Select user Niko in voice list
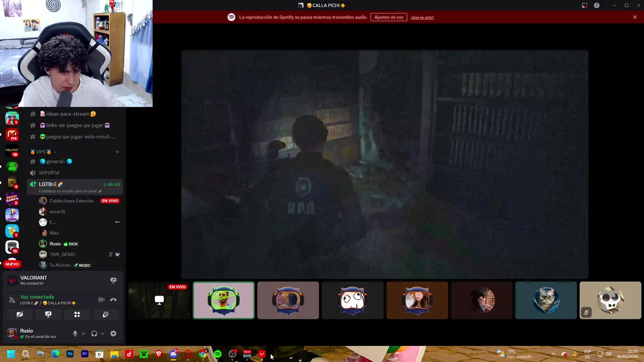This screenshot has width=644, height=362. 54,233
